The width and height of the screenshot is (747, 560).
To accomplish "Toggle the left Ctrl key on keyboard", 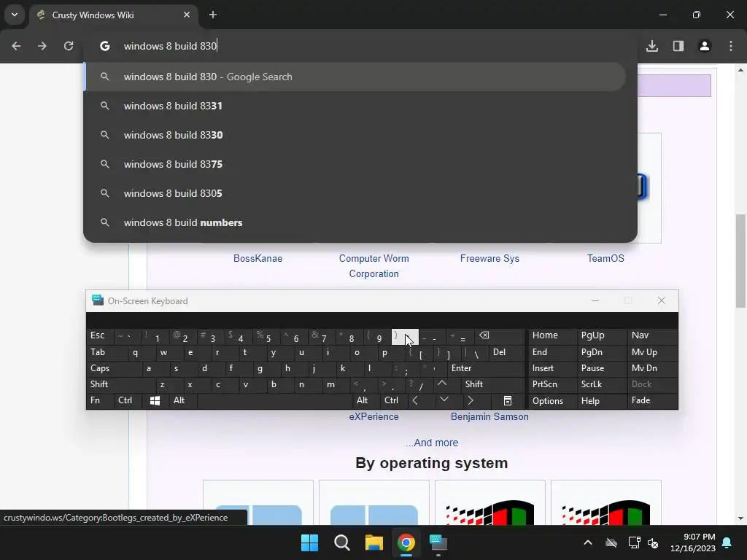I will pos(127,400).
